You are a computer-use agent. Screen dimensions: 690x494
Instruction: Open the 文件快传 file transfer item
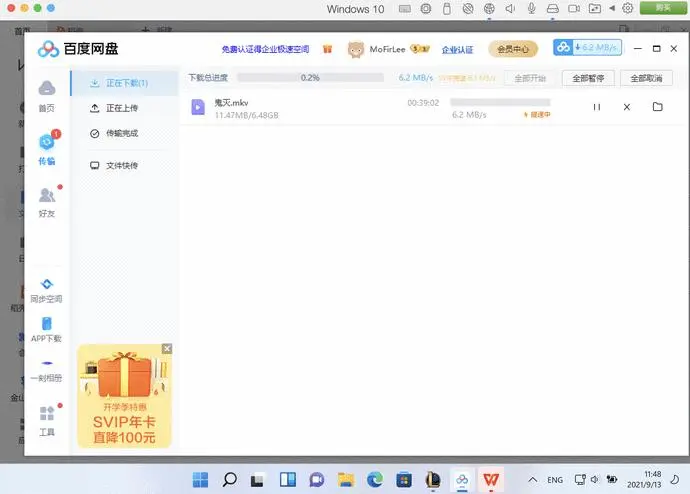coord(121,165)
